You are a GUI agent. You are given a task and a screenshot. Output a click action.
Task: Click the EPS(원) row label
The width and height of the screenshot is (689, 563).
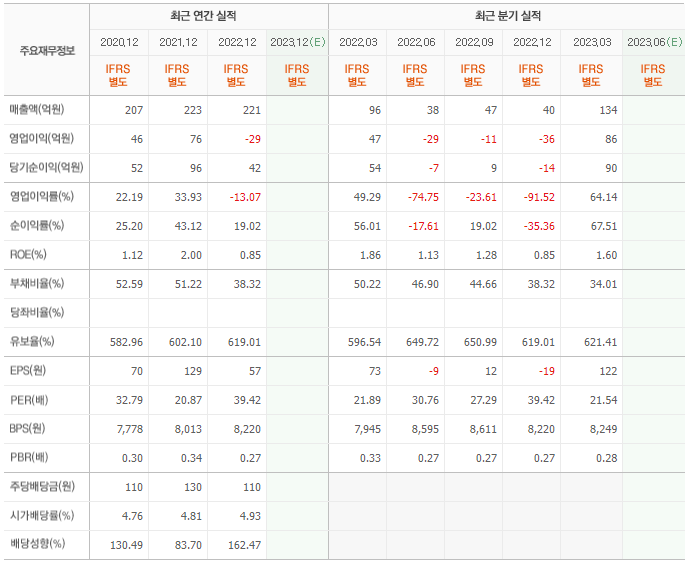28,370
